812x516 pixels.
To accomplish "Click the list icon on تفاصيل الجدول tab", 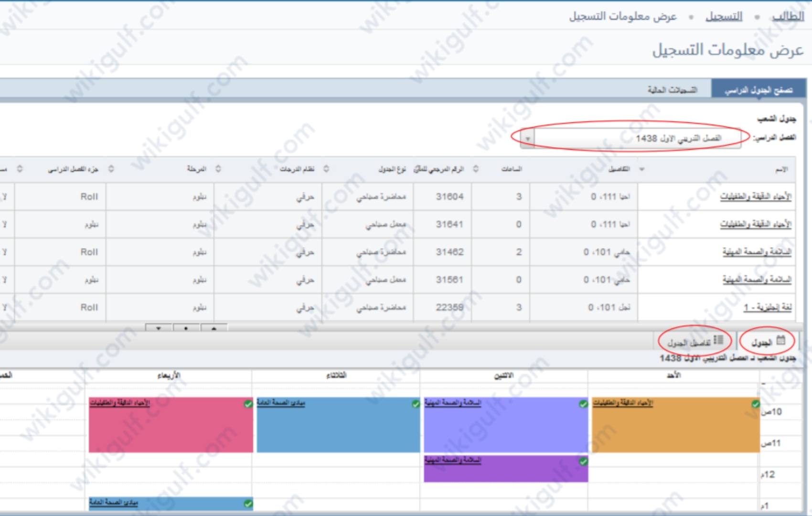I will (x=719, y=340).
